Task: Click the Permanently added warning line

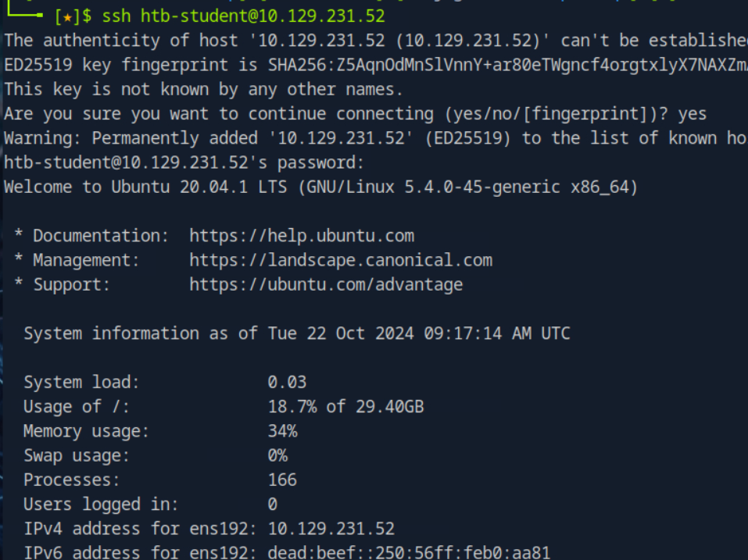Action: pyautogui.click(x=376, y=138)
